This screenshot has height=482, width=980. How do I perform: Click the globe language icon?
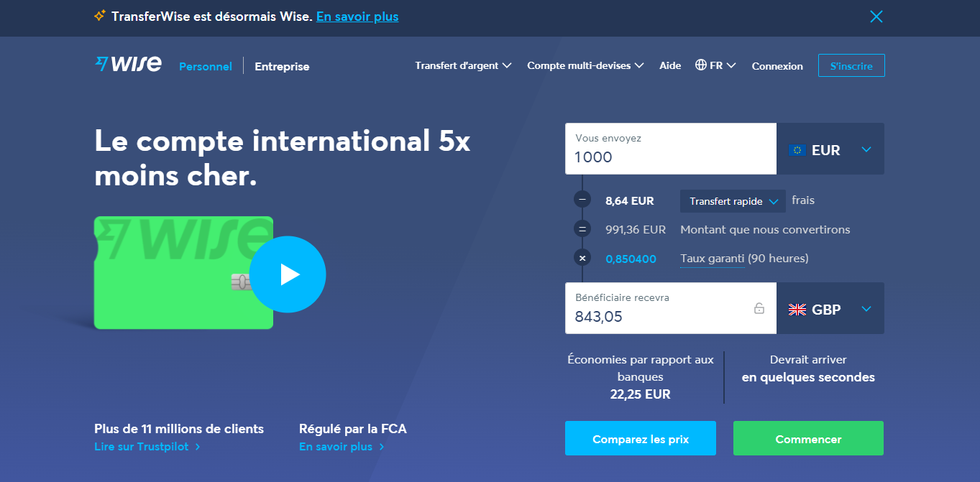(701, 65)
